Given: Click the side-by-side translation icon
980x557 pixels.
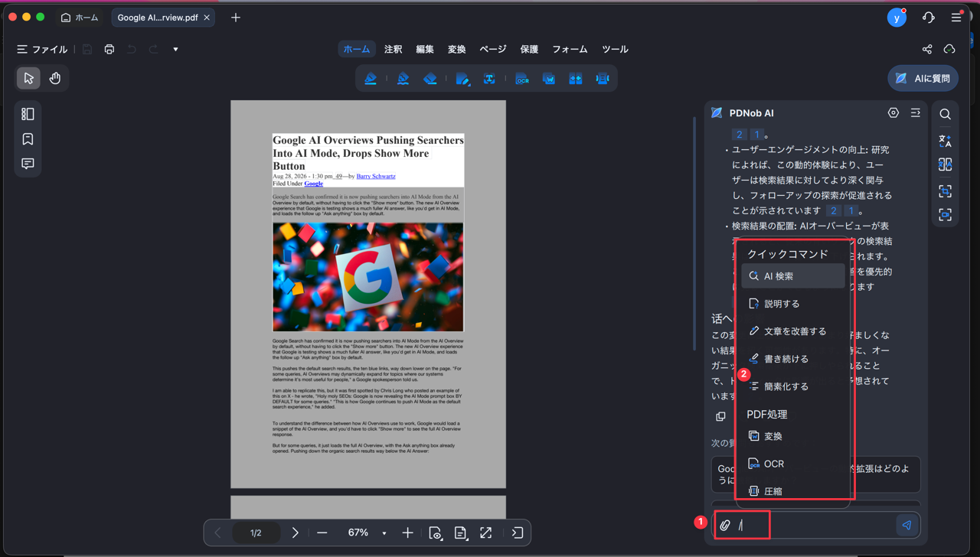Looking at the screenshot, I should tap(946, 165).
